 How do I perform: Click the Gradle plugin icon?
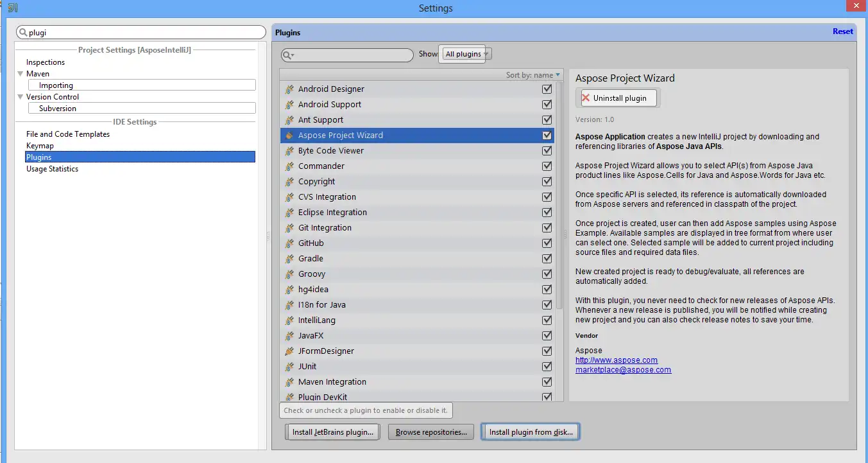point(289,259)
